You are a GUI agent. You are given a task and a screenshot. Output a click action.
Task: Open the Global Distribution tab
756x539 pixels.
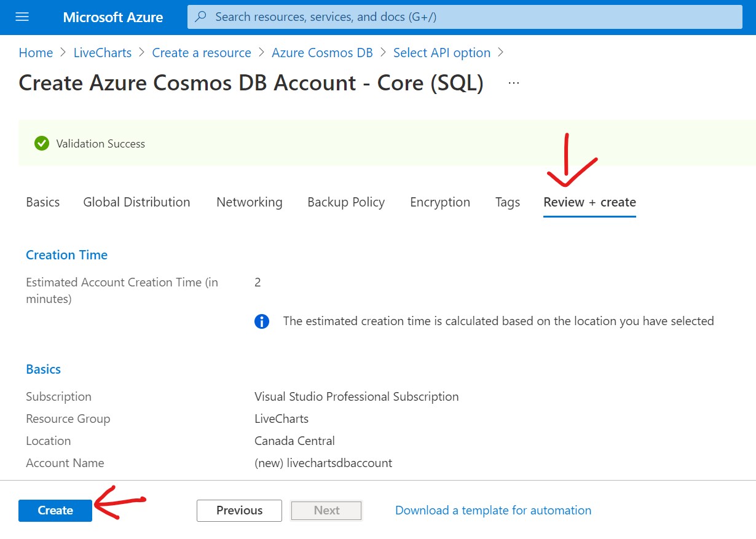pyautogui.click(x=136, y=202)
